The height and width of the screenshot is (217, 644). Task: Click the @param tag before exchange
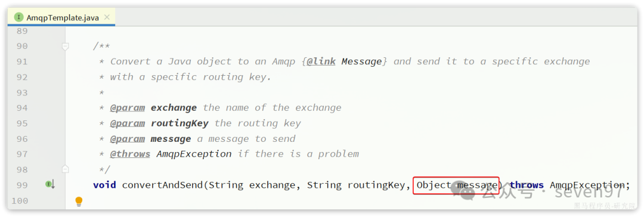(x=128, y=108)
